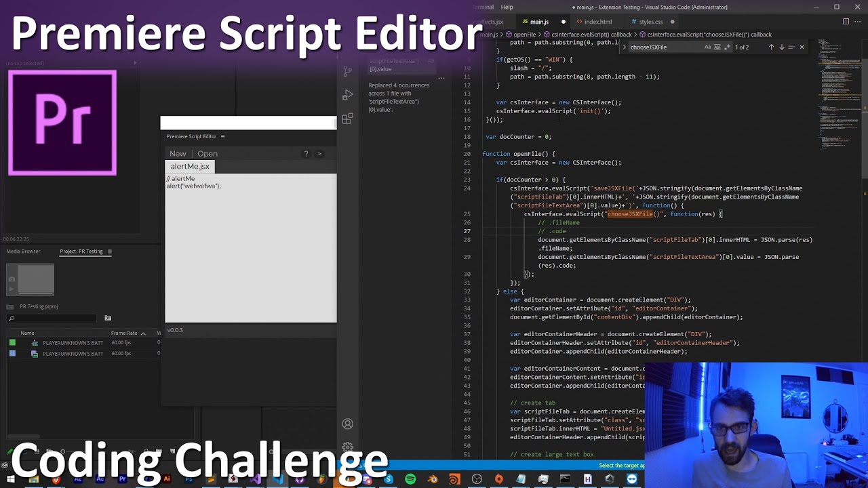Screen dimensions: 868x488
Task: Click the green label color swatch
Action: (x=12, y=343)
